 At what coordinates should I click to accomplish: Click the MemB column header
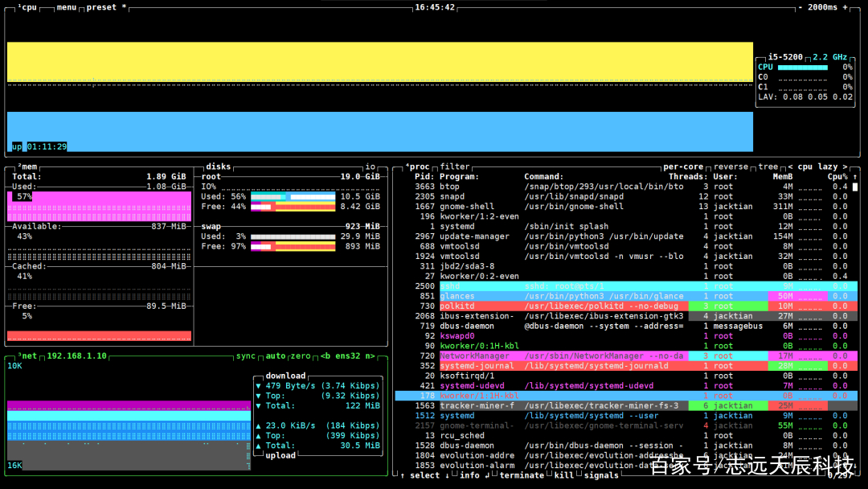click(783, 177)
